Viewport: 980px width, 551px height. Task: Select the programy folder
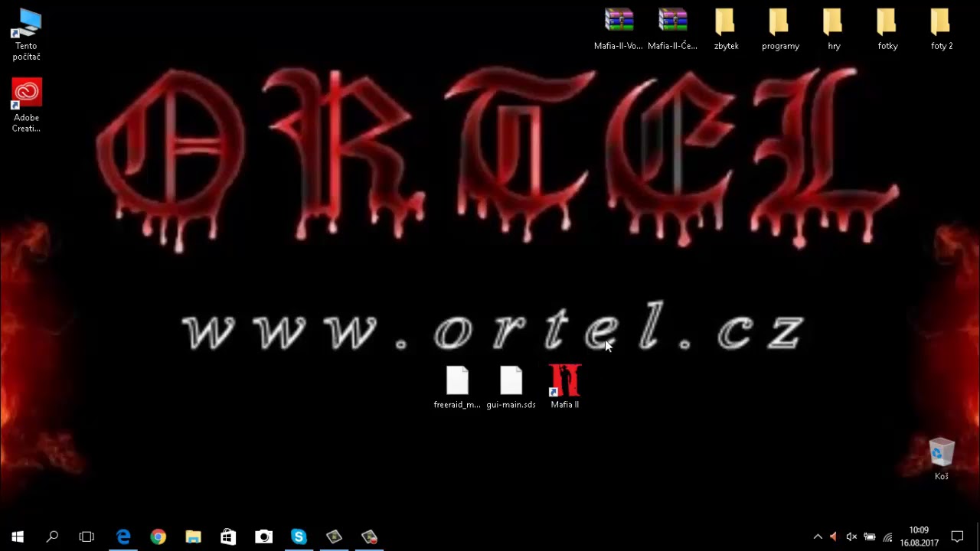780,30
